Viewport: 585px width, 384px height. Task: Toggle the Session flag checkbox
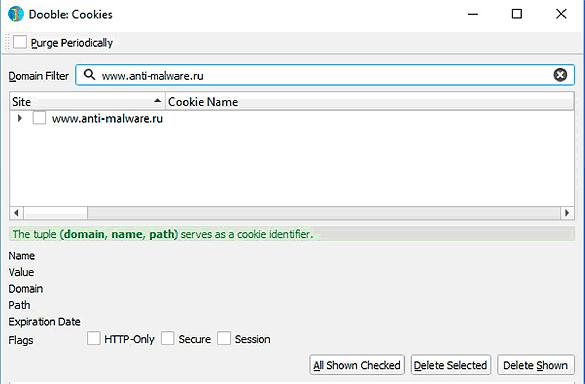point(224,338)
